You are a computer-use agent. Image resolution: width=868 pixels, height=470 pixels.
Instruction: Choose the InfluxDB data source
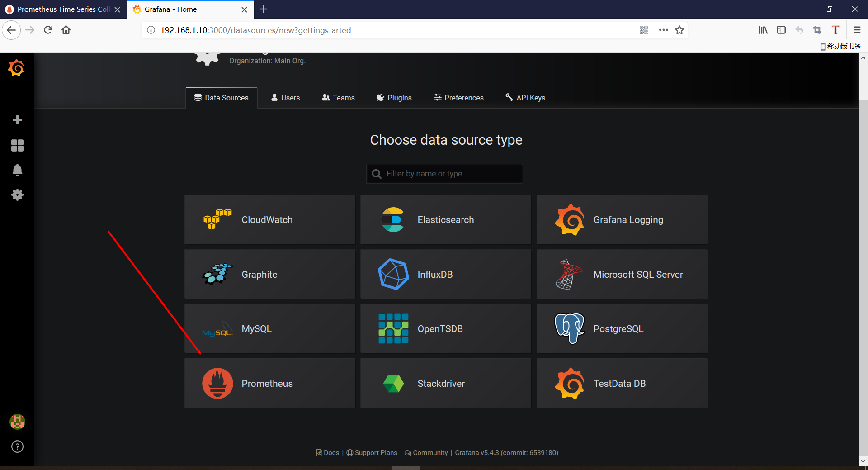pos(445,274)
